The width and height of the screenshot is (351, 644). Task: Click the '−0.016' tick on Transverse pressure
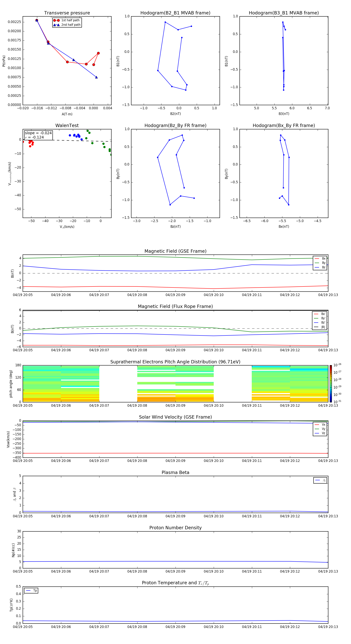click(x=37, y=108)
